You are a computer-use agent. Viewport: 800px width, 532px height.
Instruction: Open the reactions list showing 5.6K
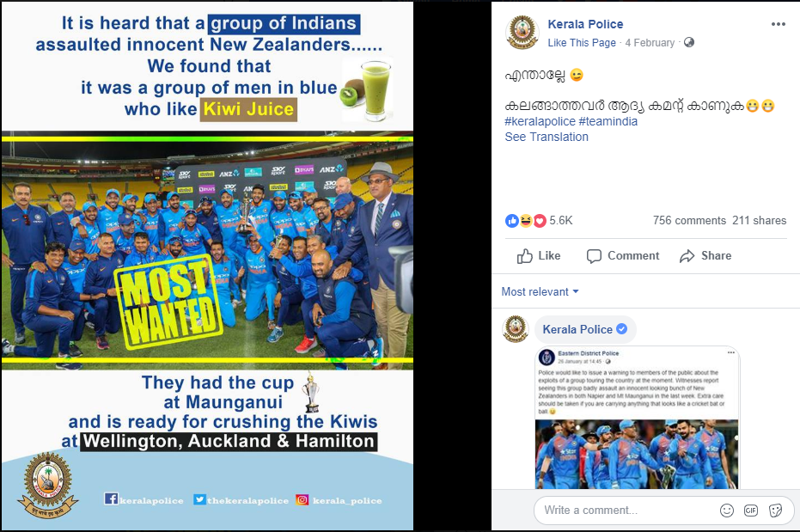[539, 220]
